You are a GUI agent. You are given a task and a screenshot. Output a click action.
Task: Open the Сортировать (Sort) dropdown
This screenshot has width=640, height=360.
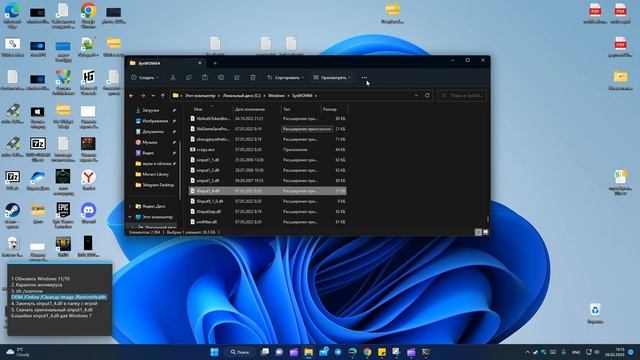pos(285,77)
